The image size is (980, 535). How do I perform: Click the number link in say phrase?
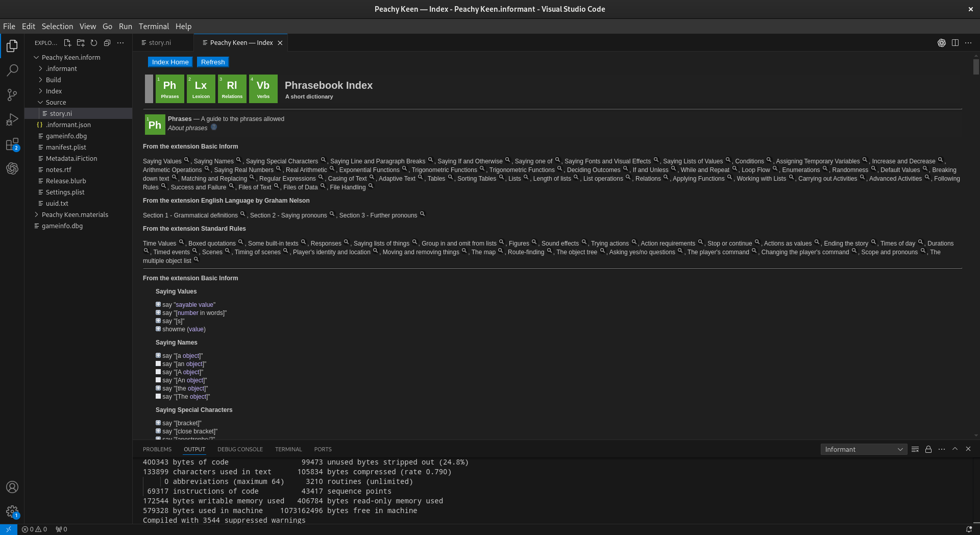click(x=187, y=313)
